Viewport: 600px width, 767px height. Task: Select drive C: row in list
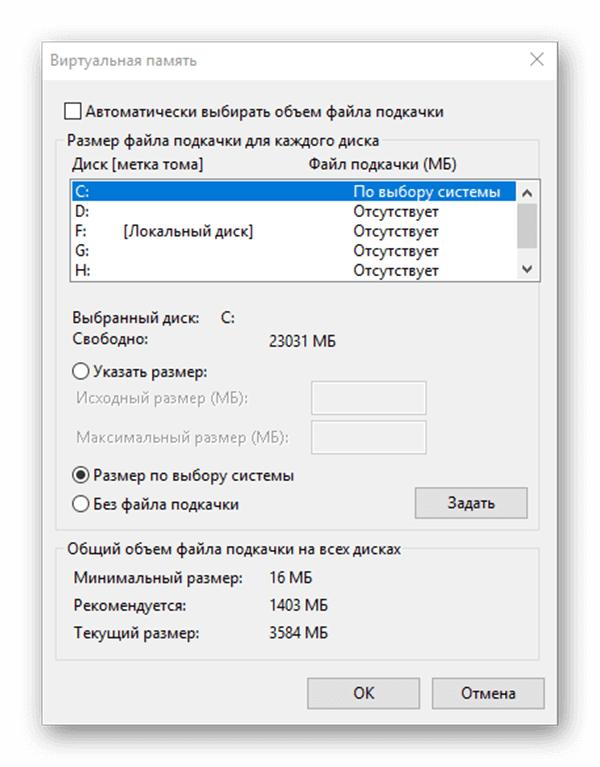click(294, 191)
